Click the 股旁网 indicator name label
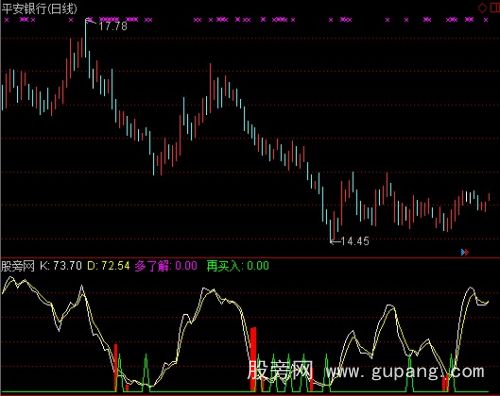500x396 pixels. (x=18, y=266)
